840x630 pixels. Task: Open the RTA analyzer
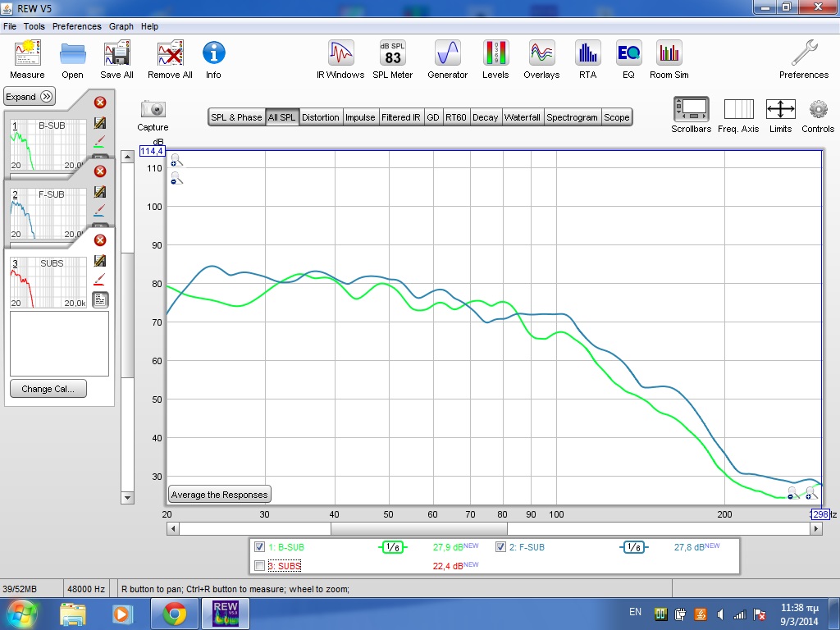(587, 59)
